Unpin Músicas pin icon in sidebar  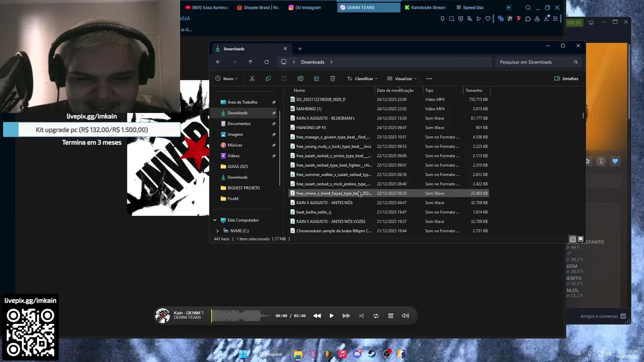(274, 145)
